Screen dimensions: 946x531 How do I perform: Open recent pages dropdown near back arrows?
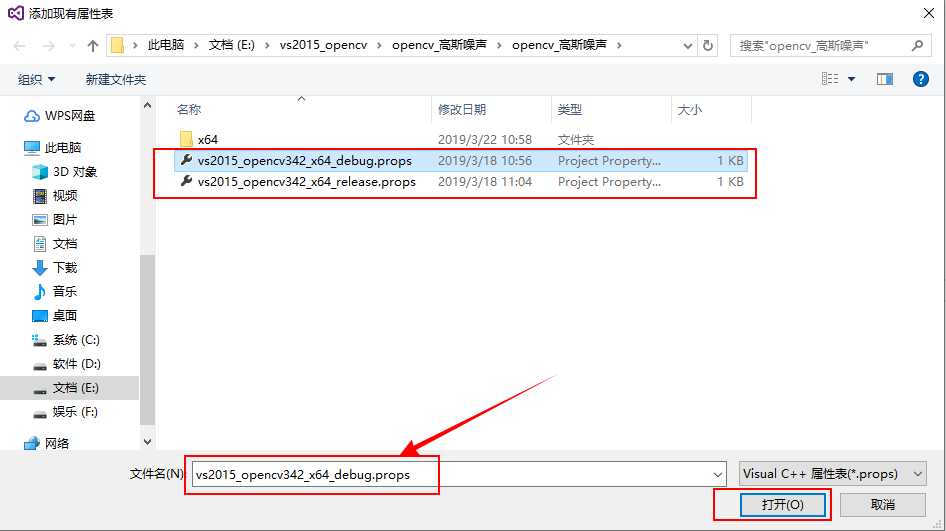coord(72,46)
